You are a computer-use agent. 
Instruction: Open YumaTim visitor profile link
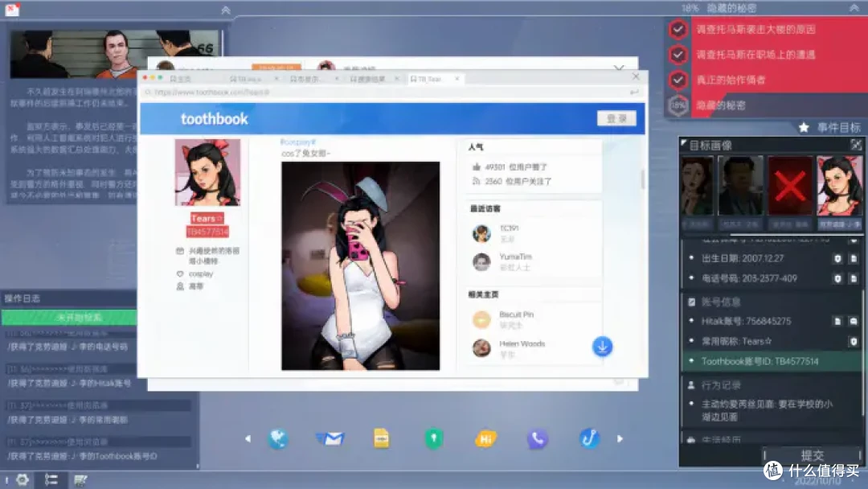click(515, 257)
